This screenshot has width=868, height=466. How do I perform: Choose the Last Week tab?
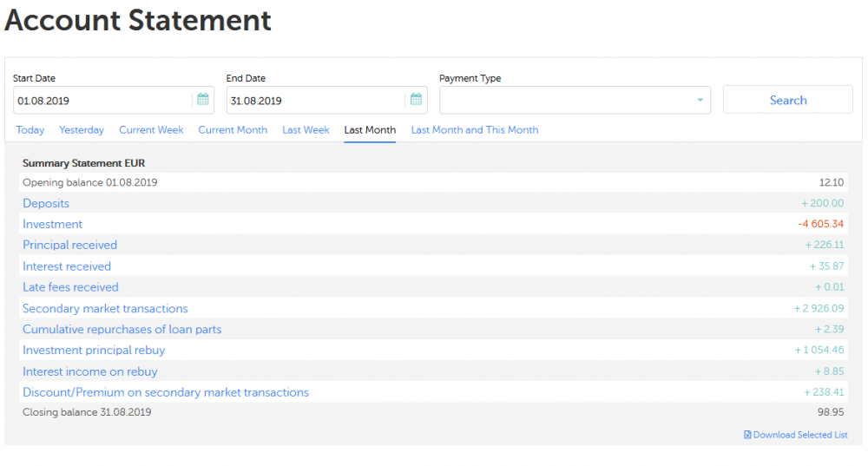tap(306, 130)
